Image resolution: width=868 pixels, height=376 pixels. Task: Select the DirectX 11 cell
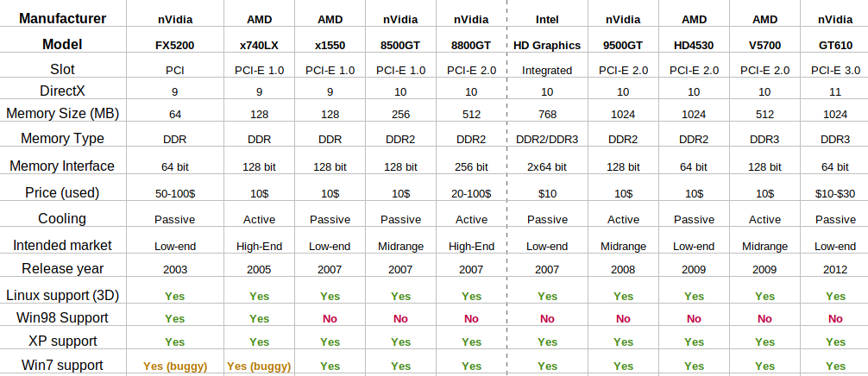click(x=835, y=92)
